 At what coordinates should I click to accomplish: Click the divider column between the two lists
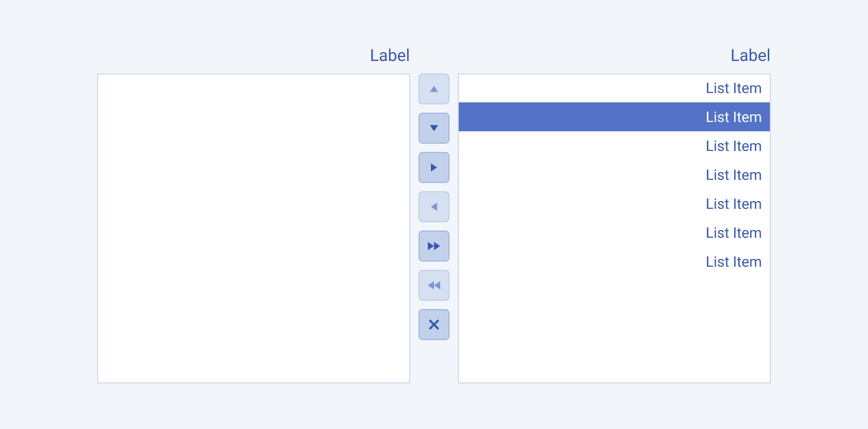(x=433, y=362)
